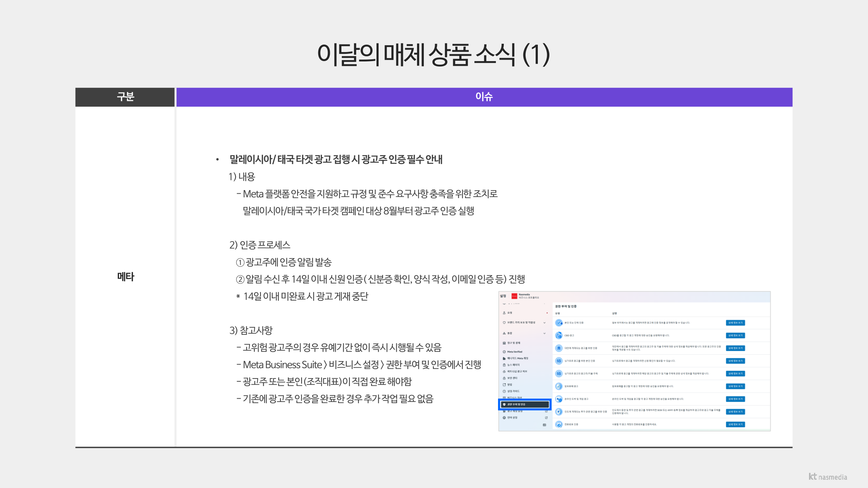The height and width of the screenshot is (488, 868).
Task: Open Meta Verified in the settings sidebar
Action: [514, 352]
